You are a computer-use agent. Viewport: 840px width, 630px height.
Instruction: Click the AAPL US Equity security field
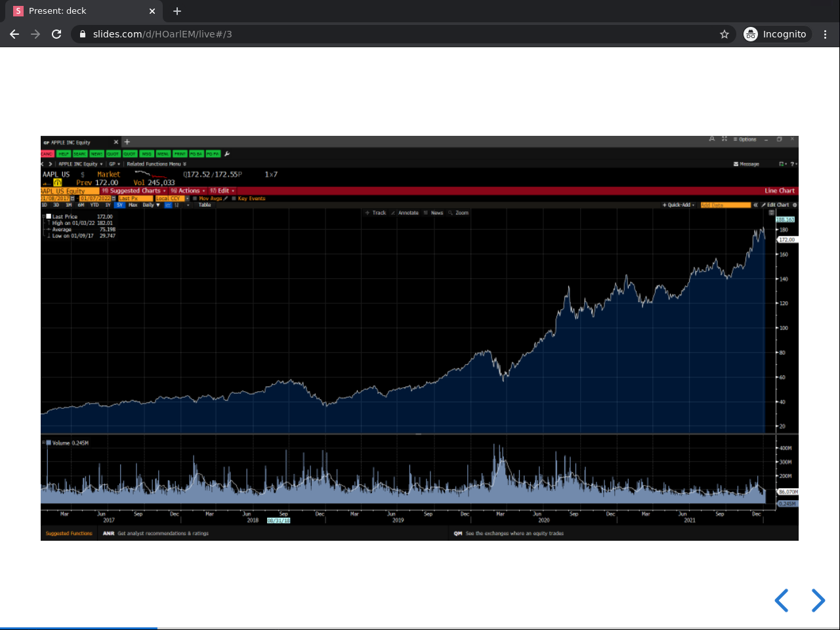pos(70,191)
